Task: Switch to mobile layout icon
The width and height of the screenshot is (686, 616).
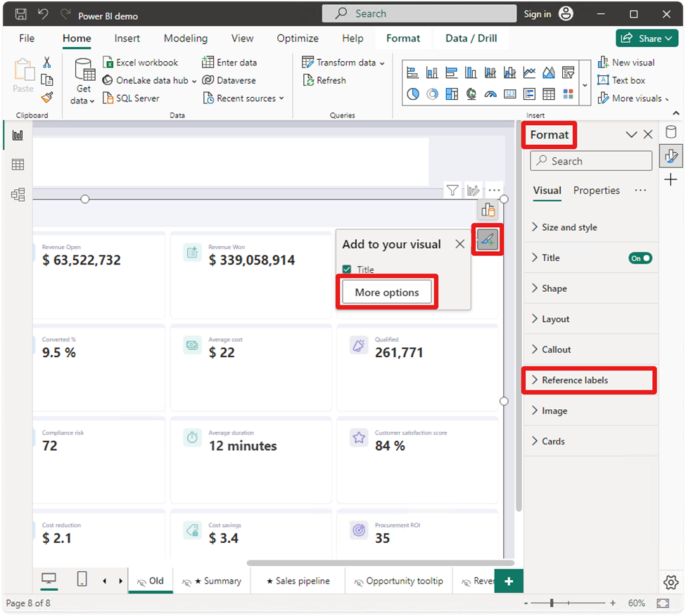Action: tap(82, 579)
